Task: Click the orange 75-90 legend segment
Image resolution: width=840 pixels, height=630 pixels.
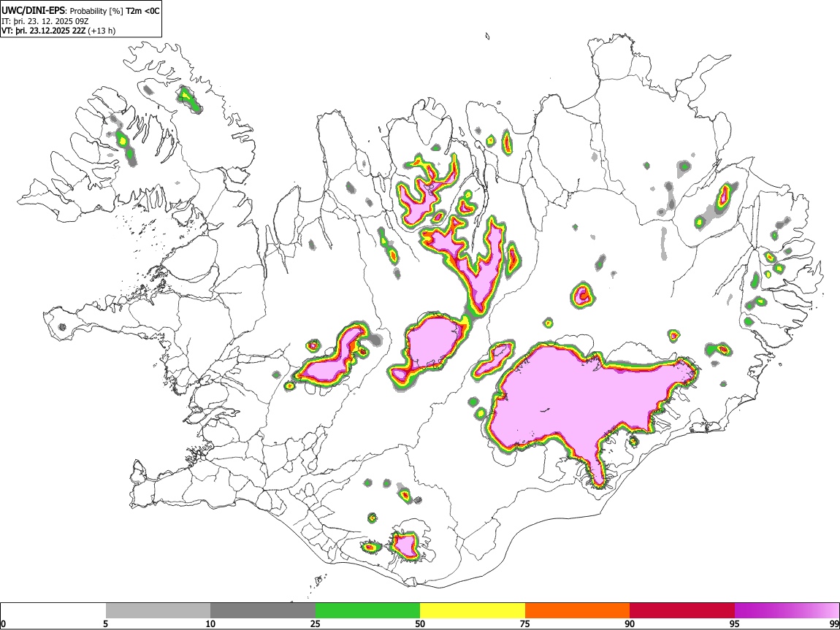Action: pyautogui.click(x=577, y=611)
